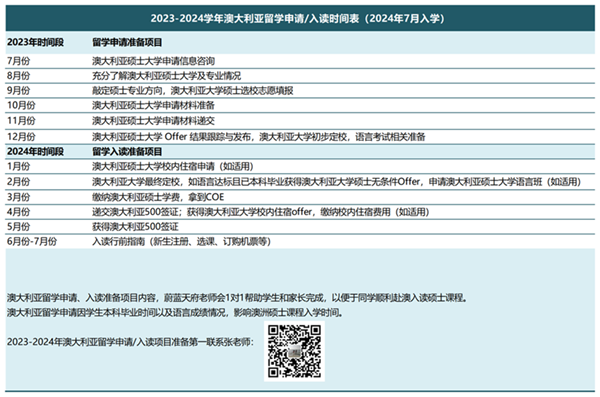This screenshot has height=397, width=600.
Task: Click the note mentioning '蔚蓝天府老师会1对1帮助'
Action: [237, 297]
